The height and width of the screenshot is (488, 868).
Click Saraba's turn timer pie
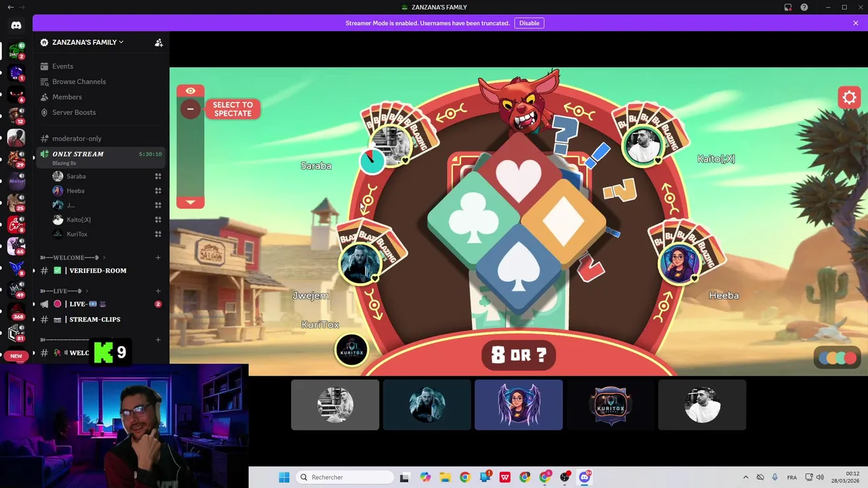click(372, 160)
